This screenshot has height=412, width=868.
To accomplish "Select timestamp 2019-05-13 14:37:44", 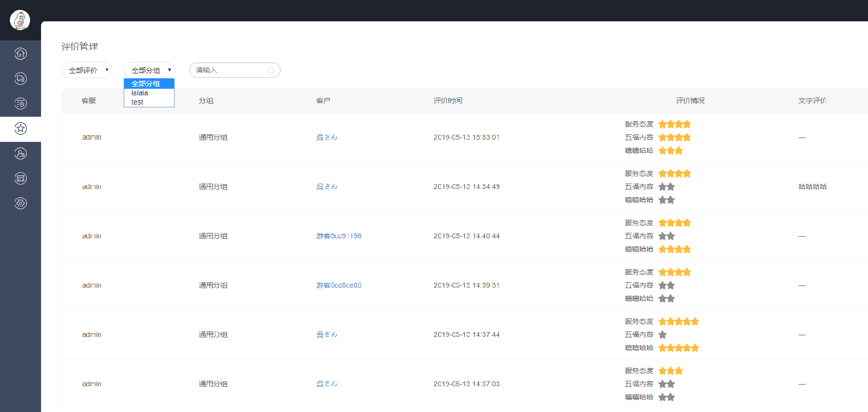I will tap(466, 335).
